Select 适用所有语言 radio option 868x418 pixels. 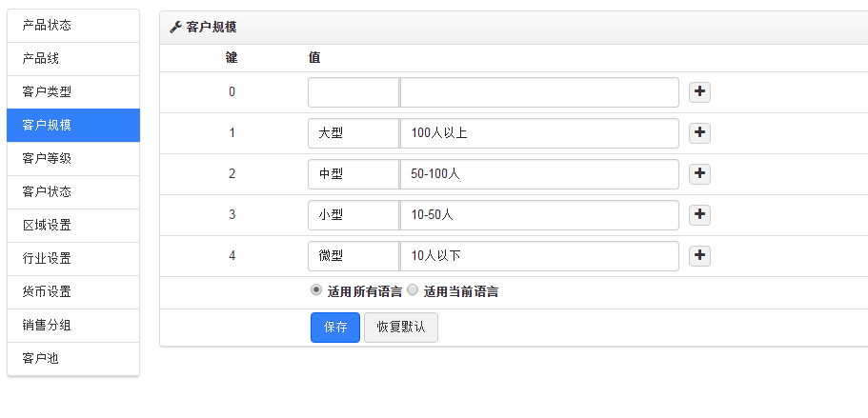[316, 290]
